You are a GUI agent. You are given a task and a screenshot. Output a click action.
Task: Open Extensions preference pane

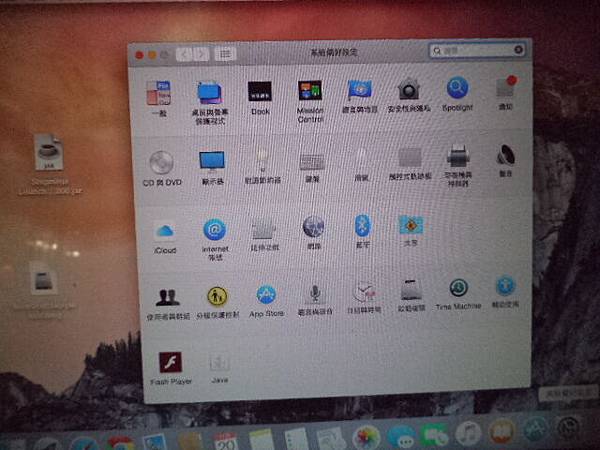click(x=264, y=229)
